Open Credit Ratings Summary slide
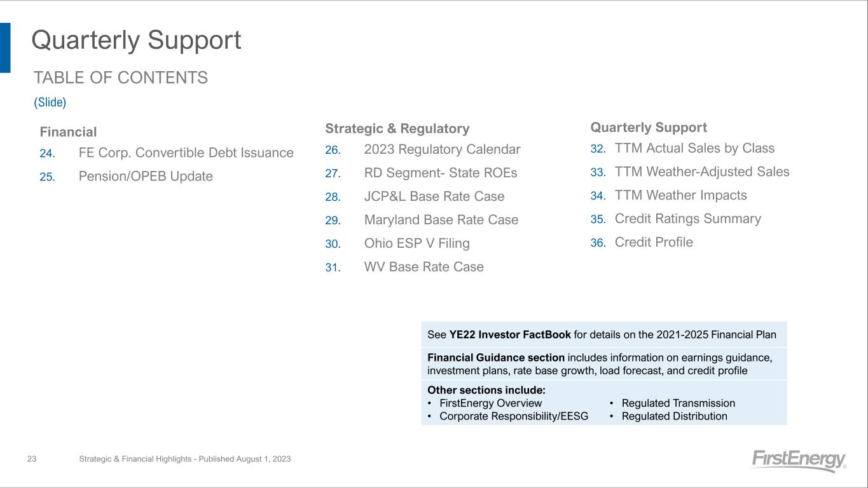The height and width of the screenshot is (488, 868). pyautogui.click(x=687, y=219)
